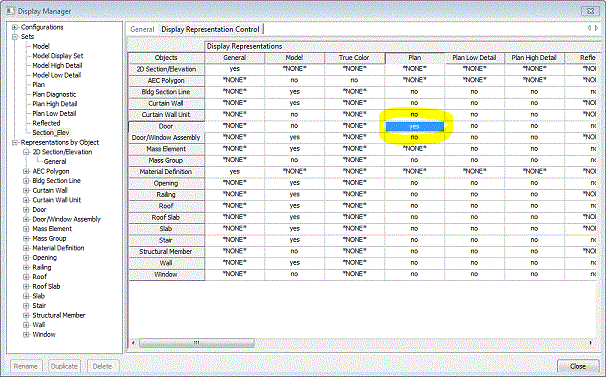This screenshot has height=377, width=606.
Task: Click the tab scroll right arrow
Action: tap(596, 28)
